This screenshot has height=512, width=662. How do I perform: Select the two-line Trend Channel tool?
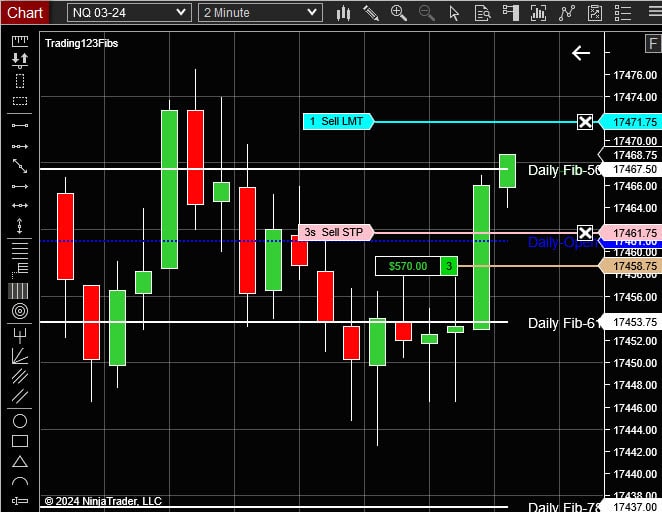tap(20, 396)
